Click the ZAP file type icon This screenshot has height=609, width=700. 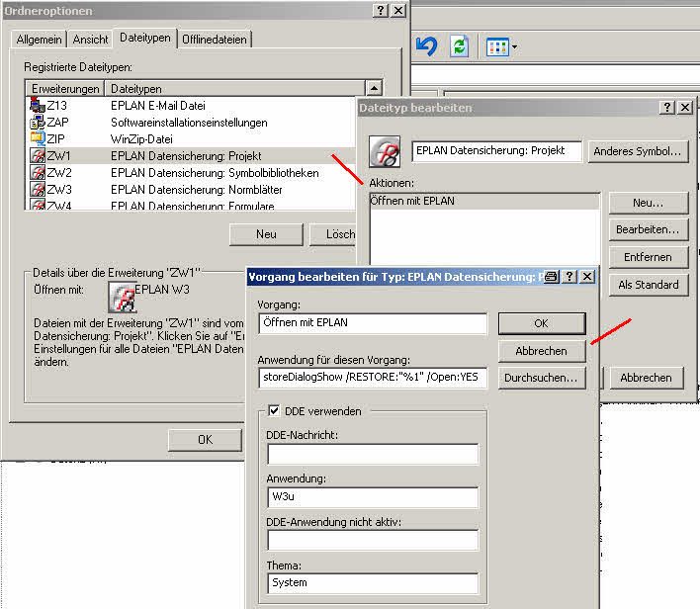pos(37,122)
